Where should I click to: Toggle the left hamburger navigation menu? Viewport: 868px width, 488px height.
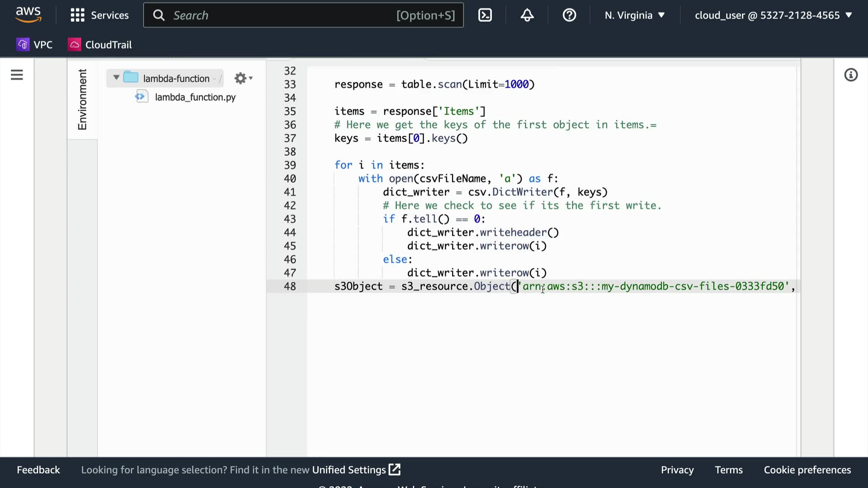[x=17, y=75]
